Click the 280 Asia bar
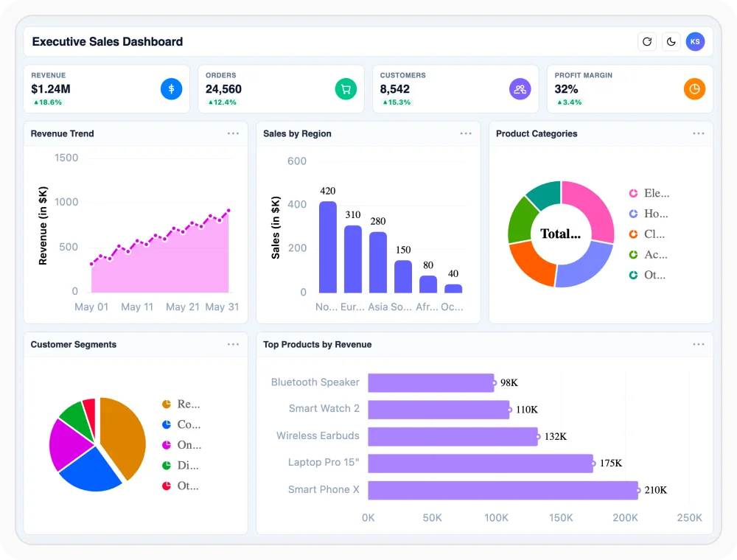This screenshot has width=737, height=560. pyautogui.click(x=378, y=262)
